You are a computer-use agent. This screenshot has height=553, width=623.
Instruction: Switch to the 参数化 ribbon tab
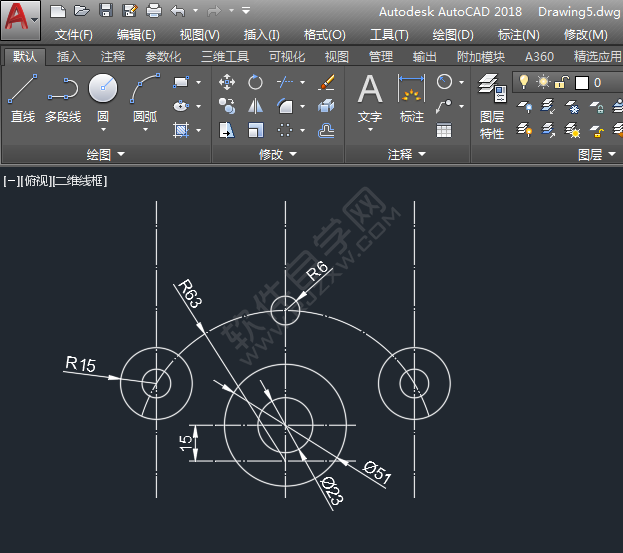[163, 57]
